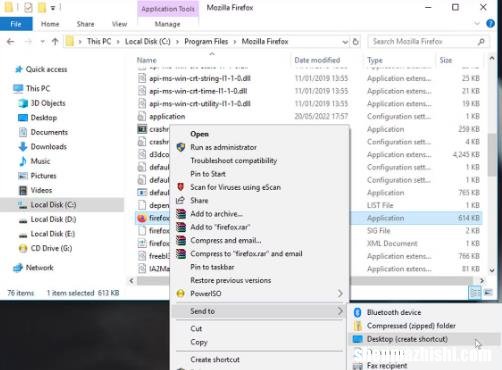Click the WinRAR icon beside Add to archive
This screenshot has width=502, height=370.
[181, 214]
